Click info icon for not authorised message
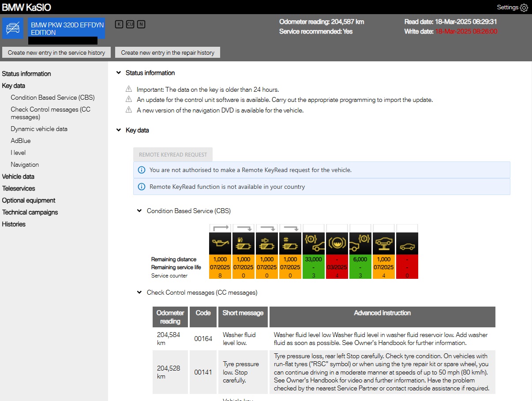This screenshot has width=532, height=401. pos(142,170)
